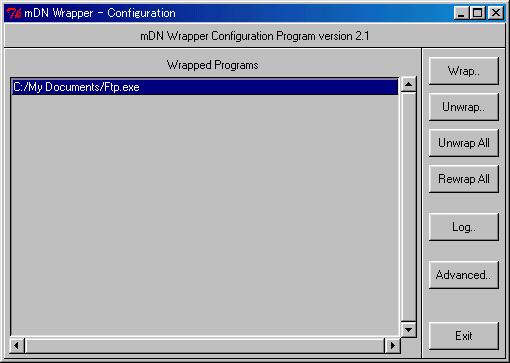The width and height of the screenshot is (510, 363).
Task: Open Advanced.. configuration
Action: point(463,275)
